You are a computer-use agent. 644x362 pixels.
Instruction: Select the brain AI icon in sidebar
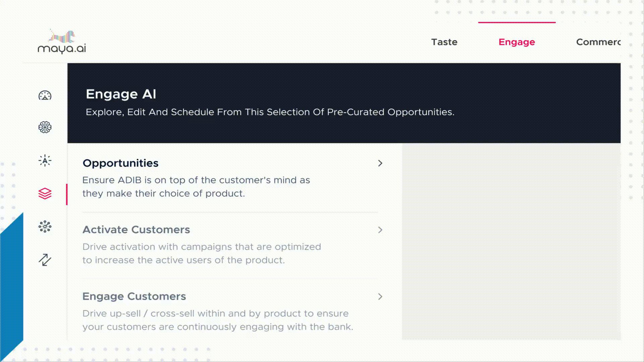pyautogui.click(x=45, y=128)
